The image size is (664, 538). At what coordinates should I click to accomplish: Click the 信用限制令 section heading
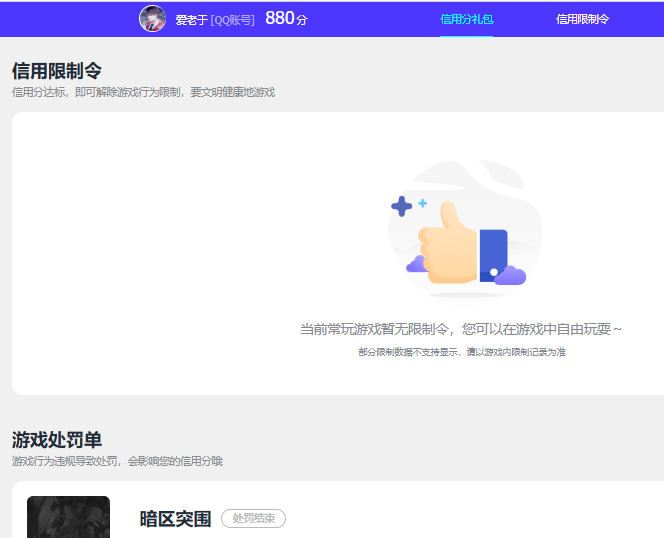pos(57,70)
